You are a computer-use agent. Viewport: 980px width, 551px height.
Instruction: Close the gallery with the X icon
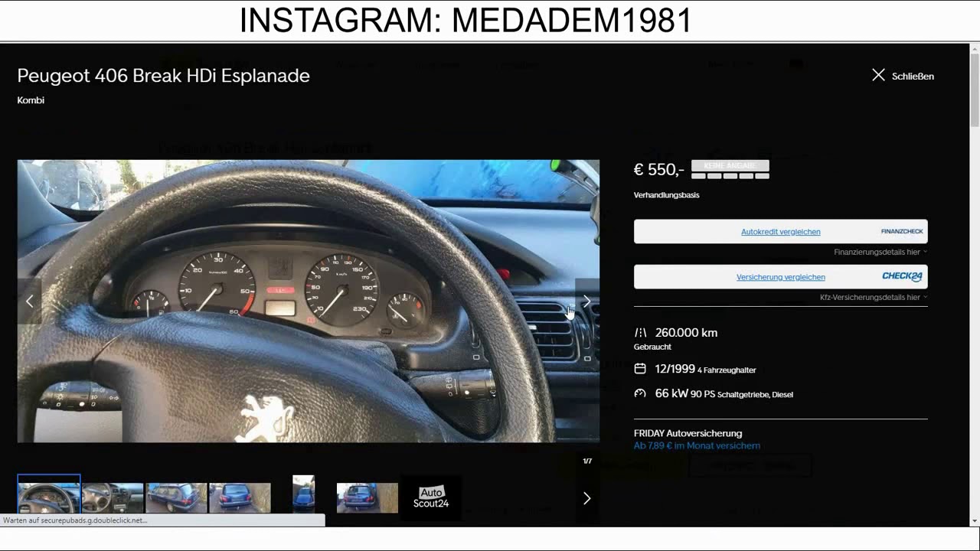click(x=878, y=75)
